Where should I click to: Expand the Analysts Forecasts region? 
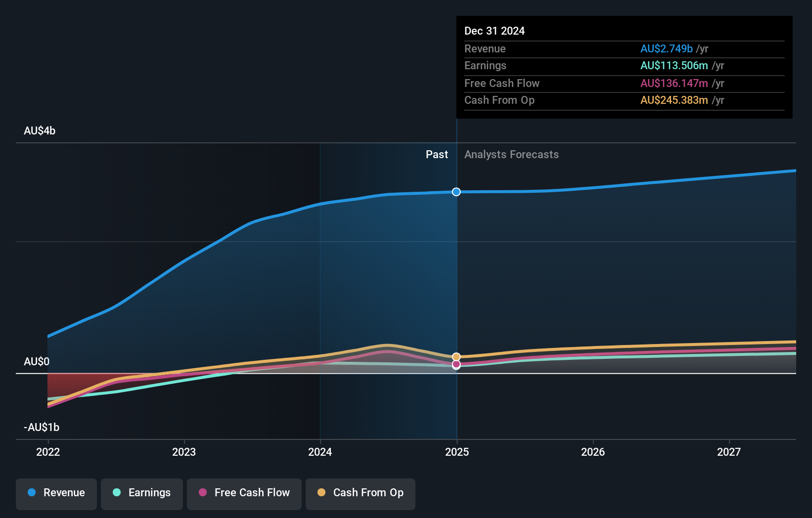511,154
